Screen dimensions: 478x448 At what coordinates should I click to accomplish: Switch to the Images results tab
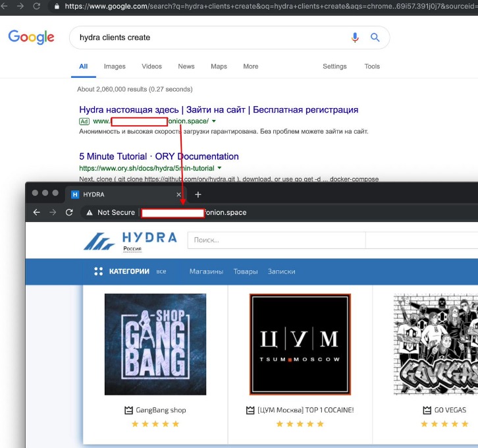[115, 67]
